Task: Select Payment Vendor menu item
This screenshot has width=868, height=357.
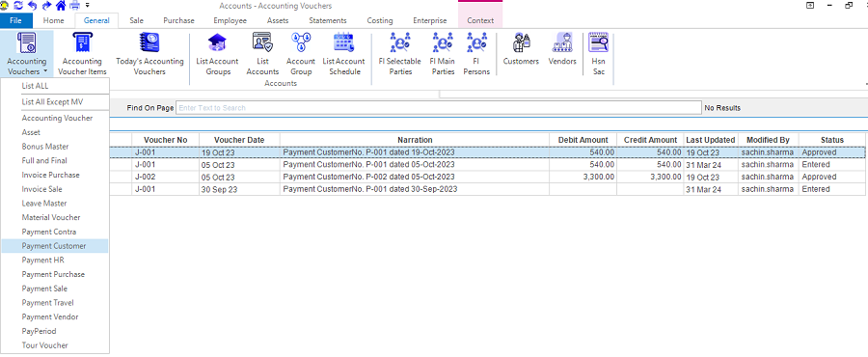Action: coord(55,316)
